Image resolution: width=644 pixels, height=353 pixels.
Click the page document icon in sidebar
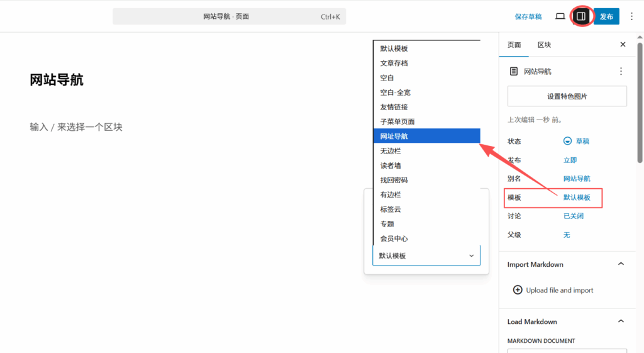(x=514, y=72)
